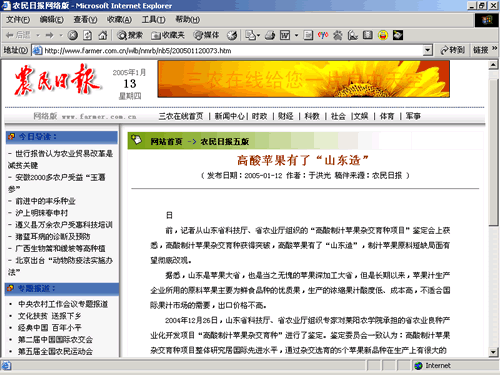Open article 遵义县万余农户受惠科技培训
Screen dimensions: 500x375
[64, 225]
